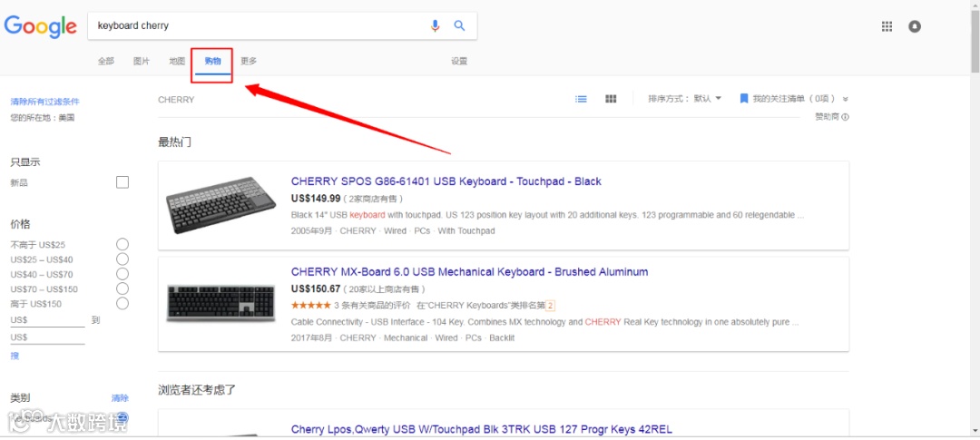The width and height of the screenshot is (980, 440).
Task: Open the account profile icon
Action: click(915, 26)
